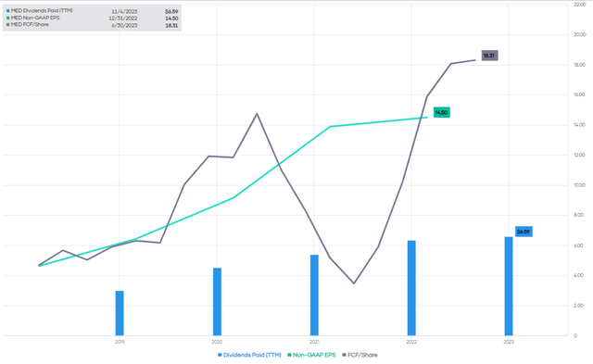Click MED FCF/Share row in info box

point(93,25)
